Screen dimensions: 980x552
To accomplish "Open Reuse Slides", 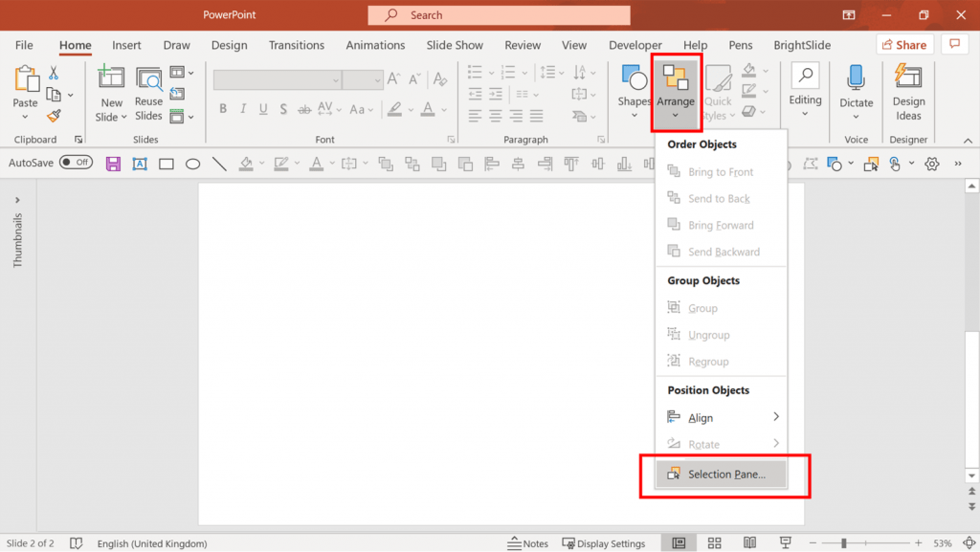I will [148, 95].
